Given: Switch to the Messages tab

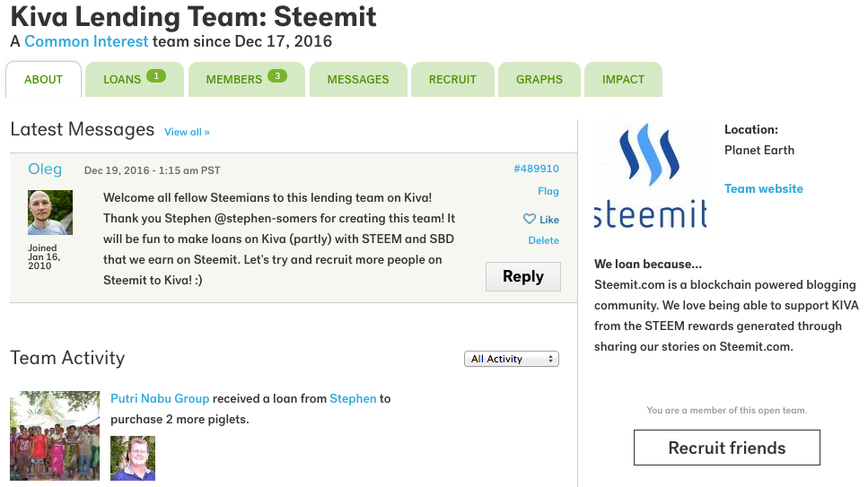Looking at the screenshot, I should coord(358,80).
